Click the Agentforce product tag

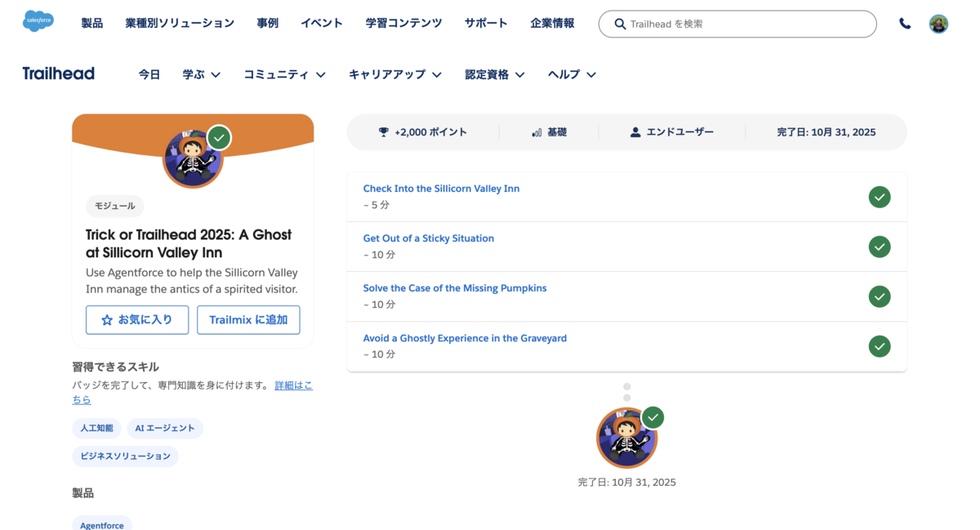(x=102, y=524)
